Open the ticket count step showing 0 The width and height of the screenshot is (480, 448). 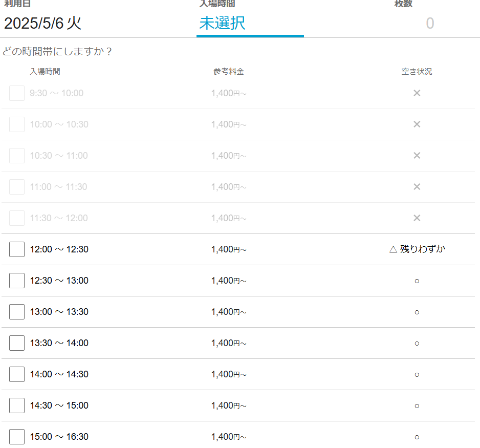click(430, 23)
